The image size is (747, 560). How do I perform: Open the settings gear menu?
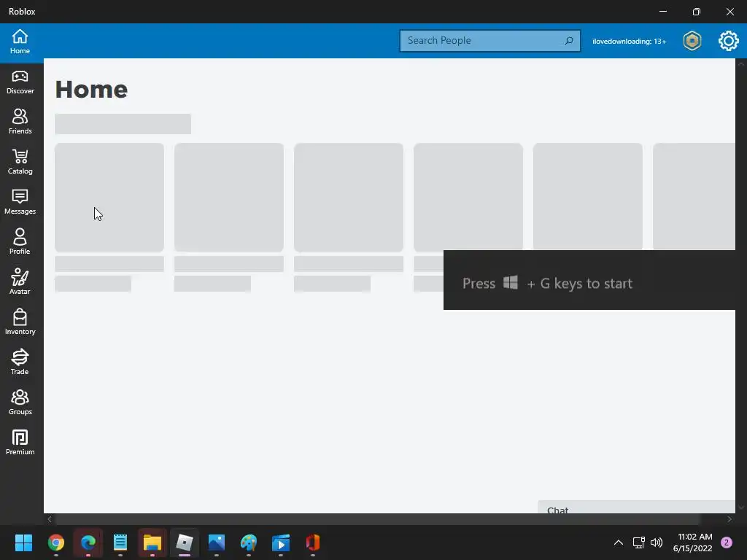[729, 41]
